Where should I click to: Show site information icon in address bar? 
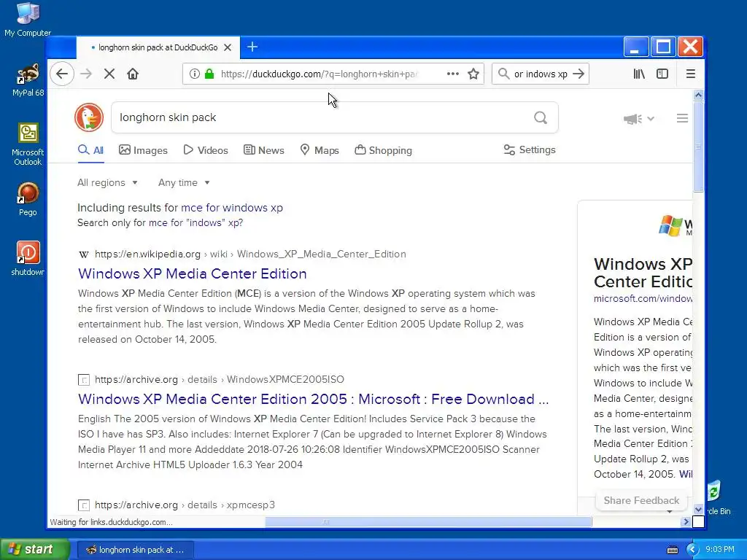click(x=194, y=74)
